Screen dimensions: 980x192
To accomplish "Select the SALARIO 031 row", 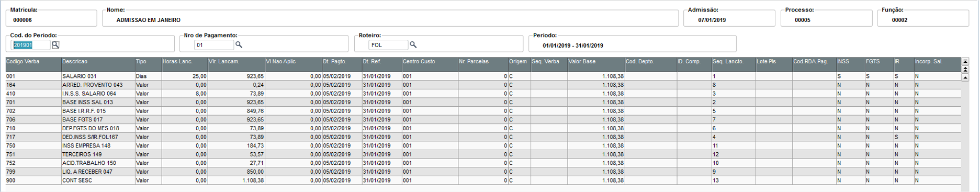I will pos(483,76).
